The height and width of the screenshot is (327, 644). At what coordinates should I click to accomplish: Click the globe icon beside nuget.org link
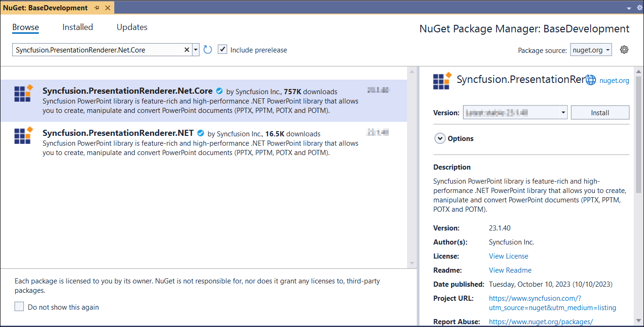point(591,80)
